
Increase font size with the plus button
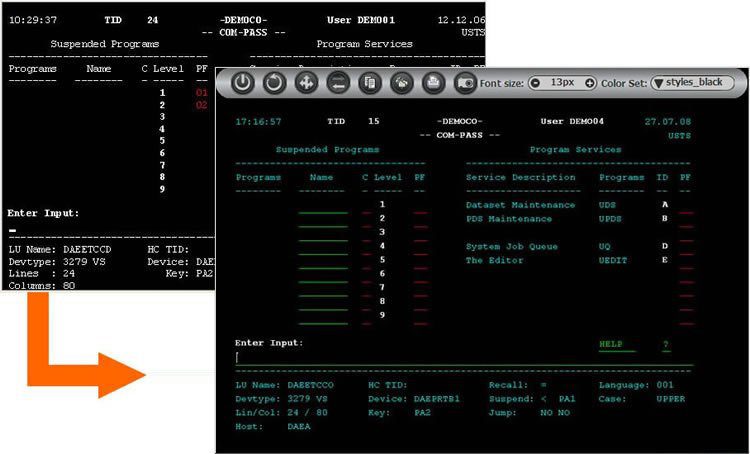[590, 83]
